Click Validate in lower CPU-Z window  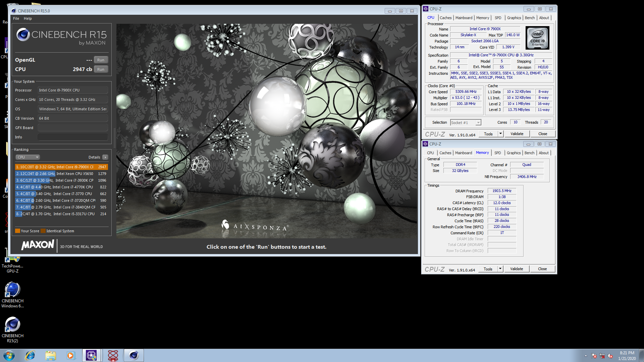pyautogui.click(x=517, y=269)
